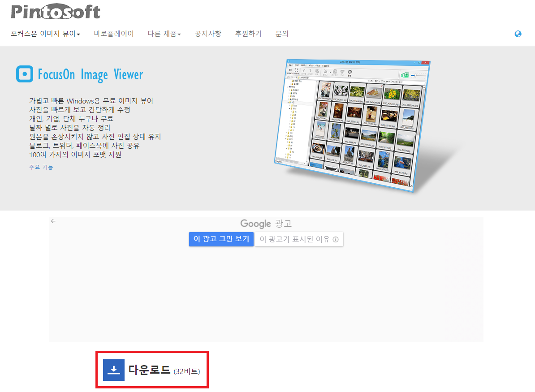Screen dimensions: 535x392
Task: Click the FocusOn Image Viewer square logo icon
Action: click(x=25, y=74)
